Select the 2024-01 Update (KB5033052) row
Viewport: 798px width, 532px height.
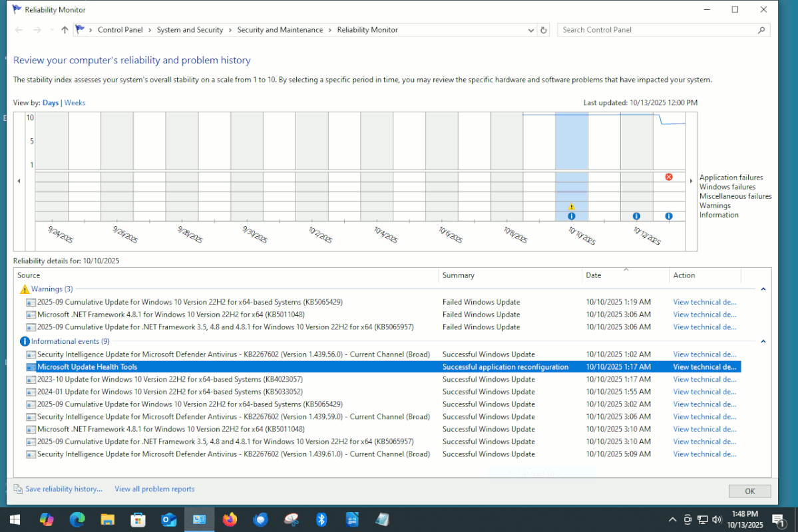(x=383, y=392)
